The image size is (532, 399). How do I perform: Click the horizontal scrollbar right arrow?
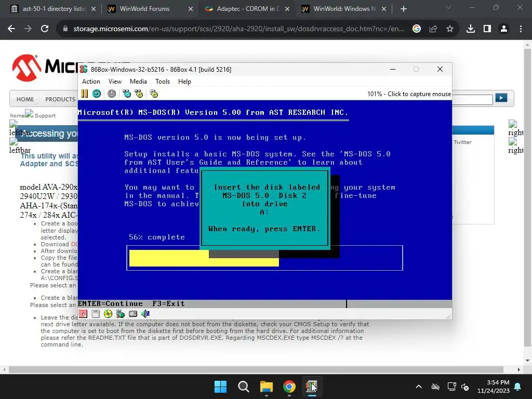[518, 369]
